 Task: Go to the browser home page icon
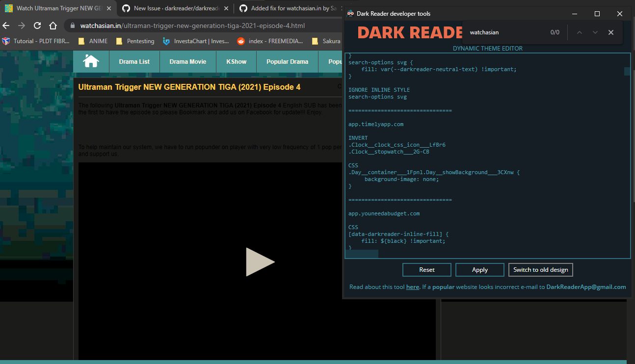pos(53,26)
